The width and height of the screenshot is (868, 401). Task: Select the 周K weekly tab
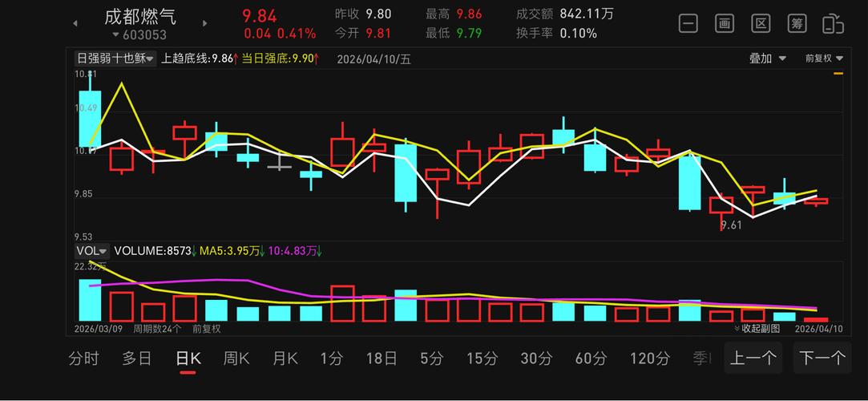(x=236, y=358)
